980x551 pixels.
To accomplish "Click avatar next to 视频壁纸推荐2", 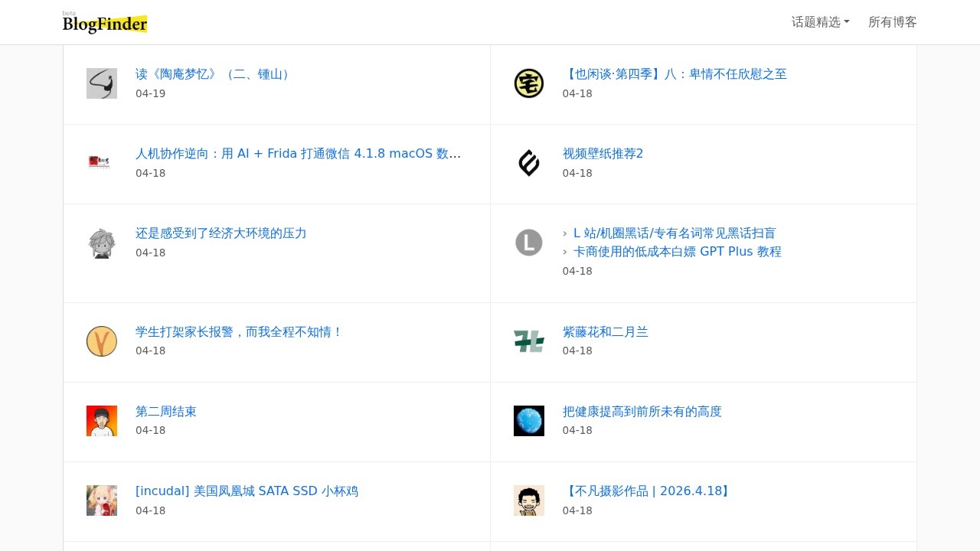I will tap(528, 163).
